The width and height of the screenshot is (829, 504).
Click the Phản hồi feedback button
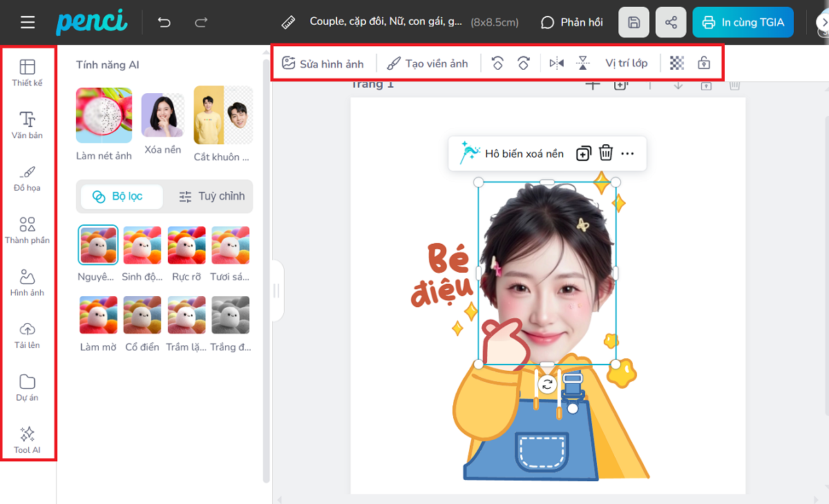pyautogui.click(x=571, y=23)
